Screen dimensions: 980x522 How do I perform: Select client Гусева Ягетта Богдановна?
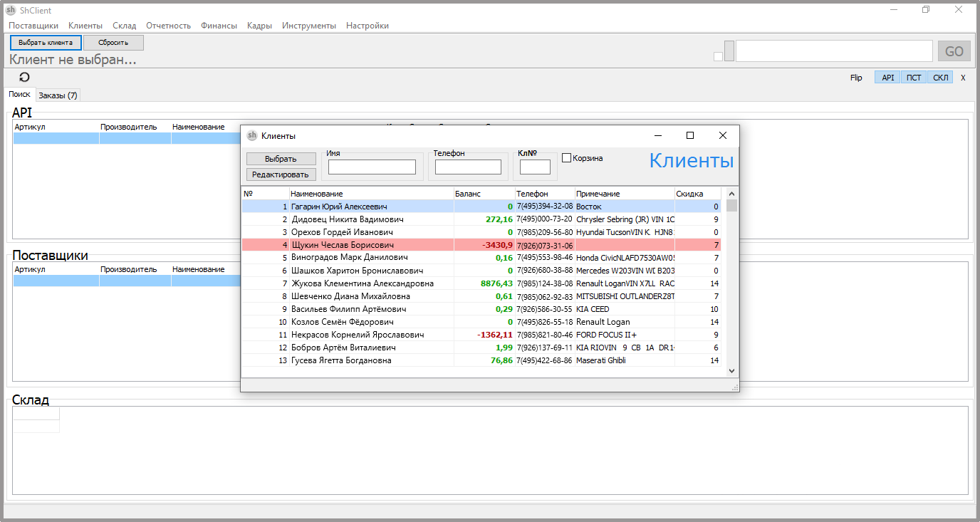[481, 360]
